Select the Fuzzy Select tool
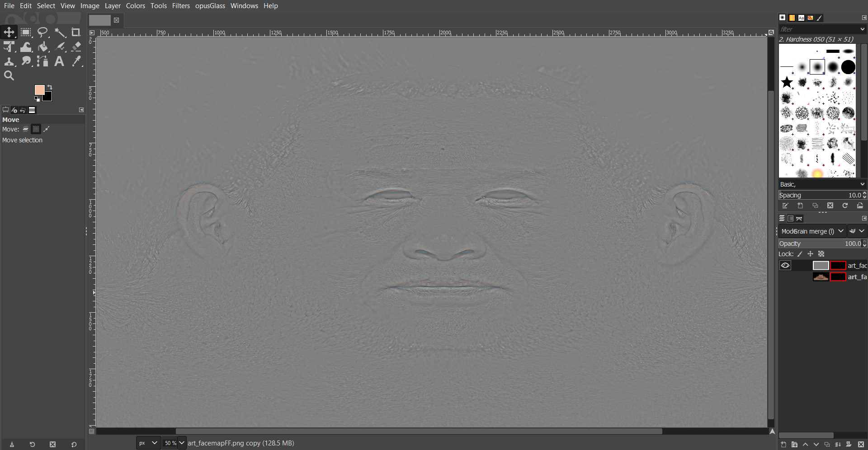Viewport: 868px width, 450px height. [x=60, y=32]
